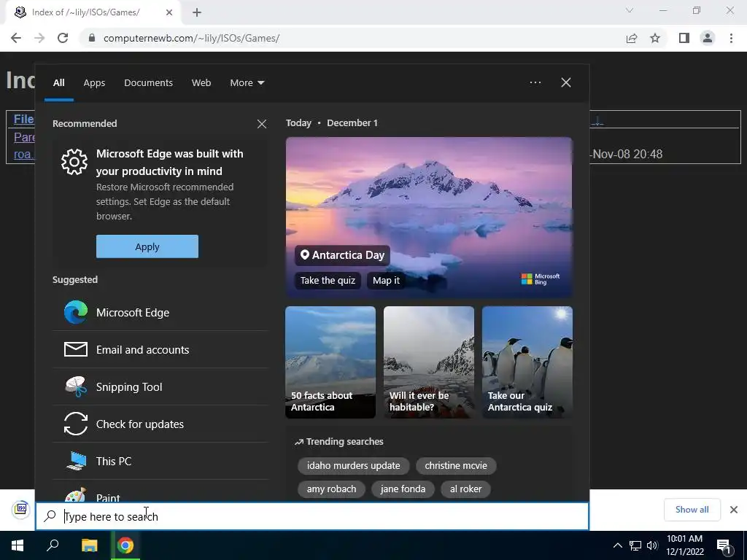The image size is (747, 560).
Task: Switch to the Apps search tab
Action: 94,83
